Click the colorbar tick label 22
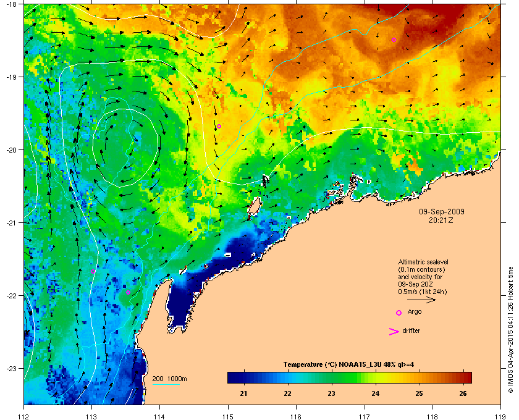519x420 pixels. 287,393
